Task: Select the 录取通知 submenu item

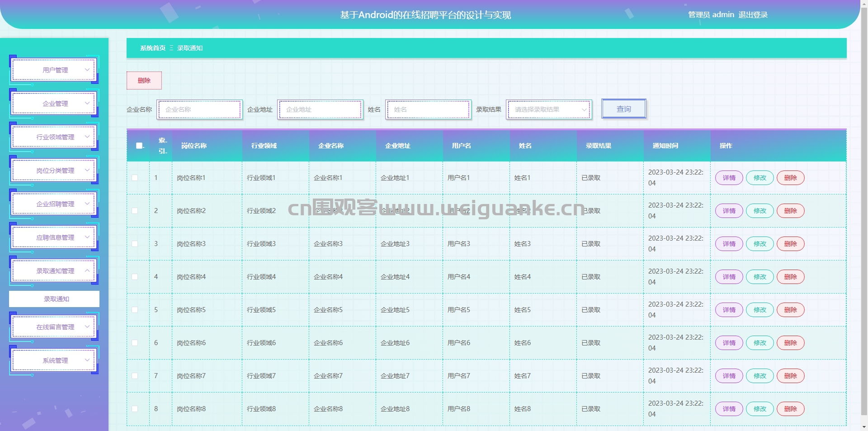Action: pyautogui.click(x=54, y=299)
